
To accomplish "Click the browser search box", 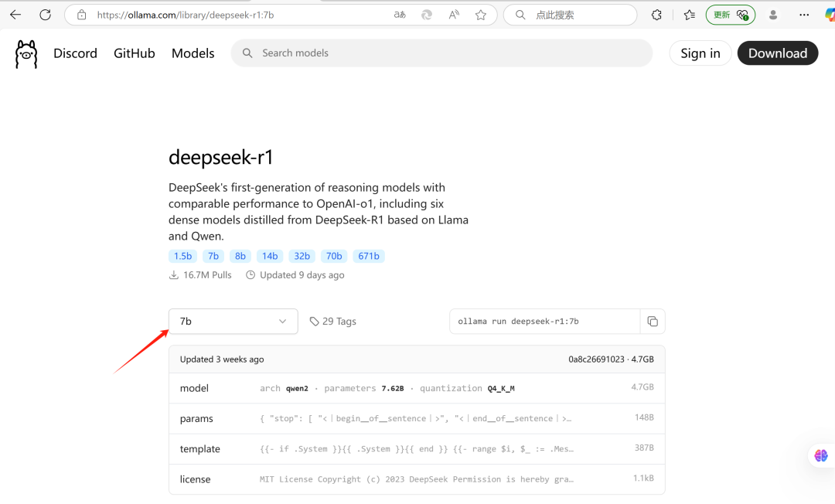I will pos(571,15).
